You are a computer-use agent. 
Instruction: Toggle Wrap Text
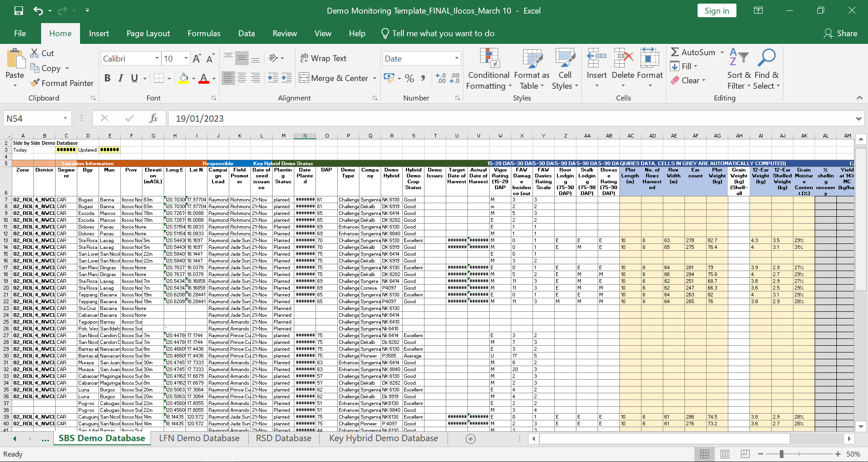point(323,58)
